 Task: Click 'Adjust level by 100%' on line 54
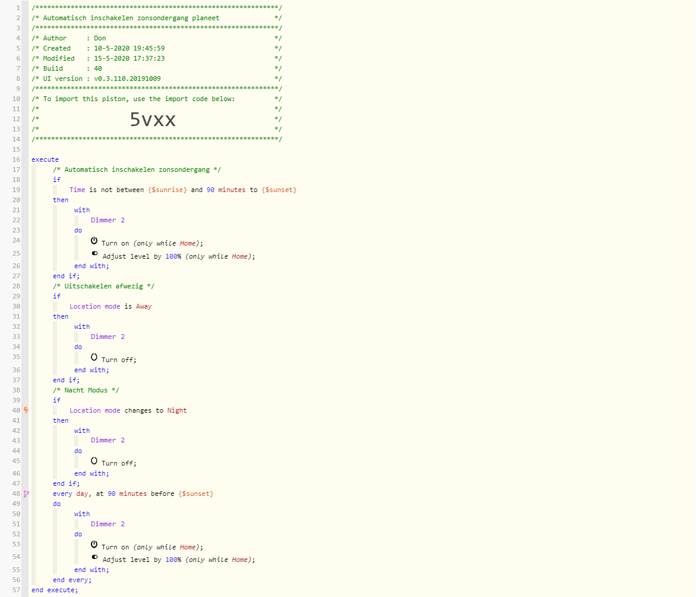pos(142,560)
